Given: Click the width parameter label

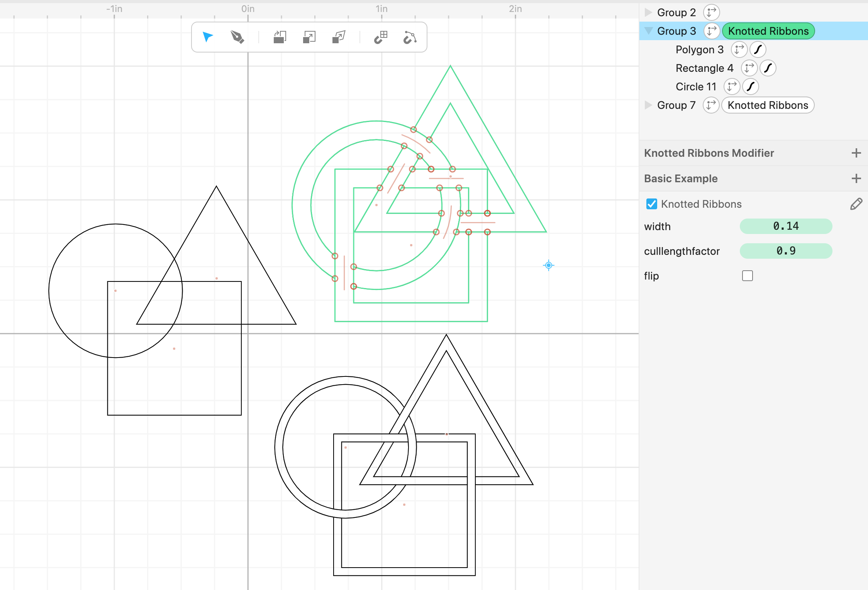Looking at the screenshot, I should [x=657, y=226].
